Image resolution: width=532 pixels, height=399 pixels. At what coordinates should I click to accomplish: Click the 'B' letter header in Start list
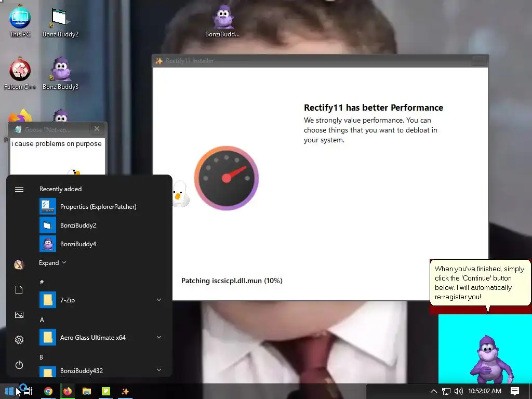[x=42, y=357]
